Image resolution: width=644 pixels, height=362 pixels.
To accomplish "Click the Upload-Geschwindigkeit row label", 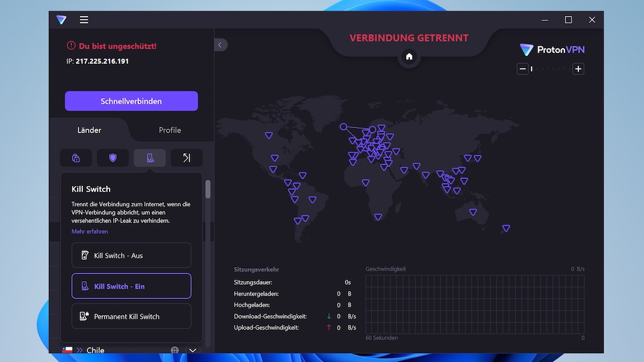I will 266,328.
